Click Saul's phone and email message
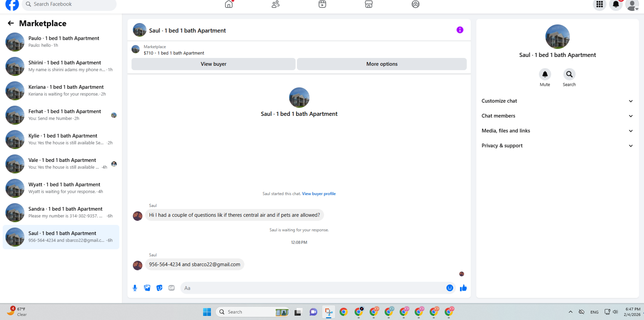Viewport: 644px width, 320px height. point(195,264)
